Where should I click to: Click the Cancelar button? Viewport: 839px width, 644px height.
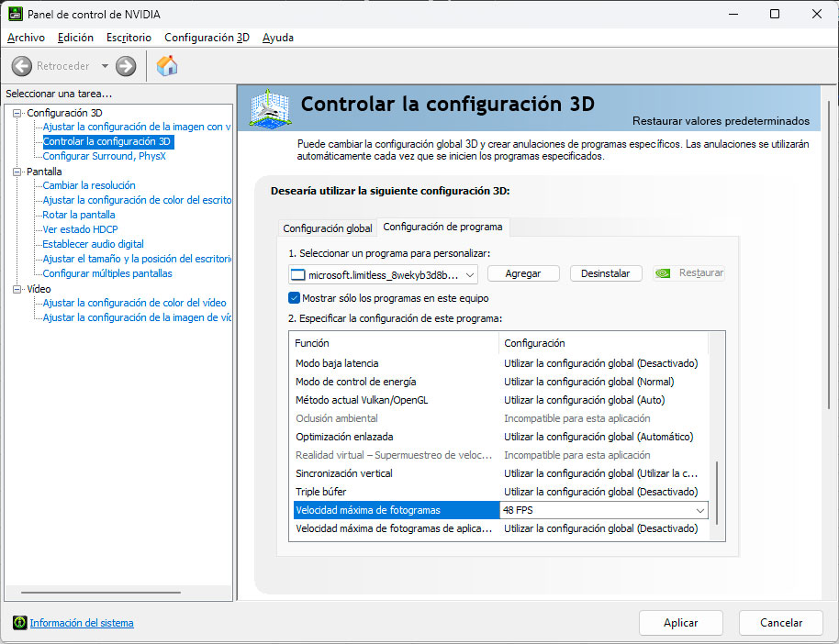781,623
